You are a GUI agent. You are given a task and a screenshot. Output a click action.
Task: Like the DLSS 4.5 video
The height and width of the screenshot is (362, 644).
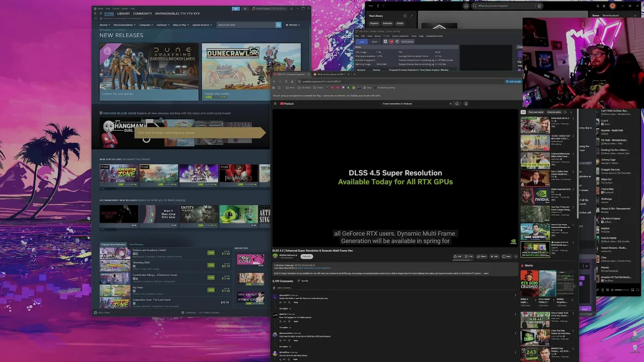[457, 256]
